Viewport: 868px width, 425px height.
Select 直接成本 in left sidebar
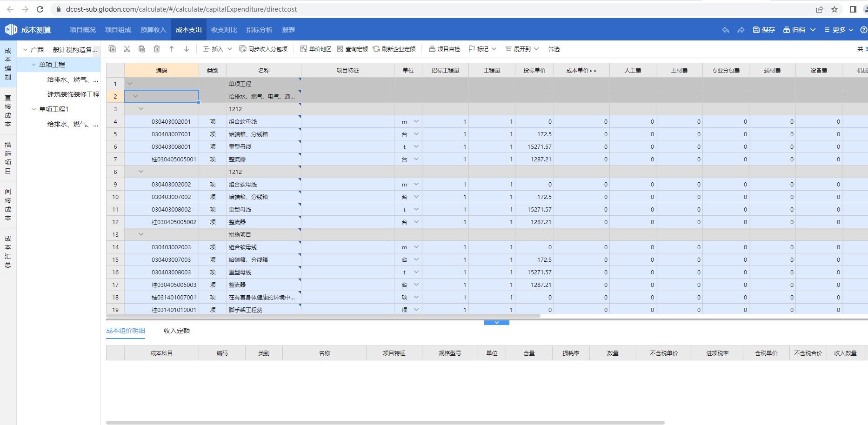(8, 111)
